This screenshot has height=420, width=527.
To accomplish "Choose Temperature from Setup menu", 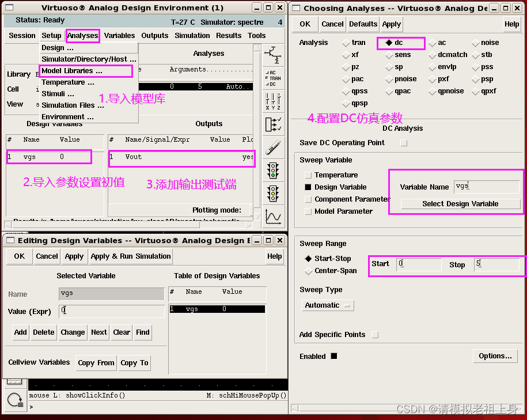I will tap(89, 82).
